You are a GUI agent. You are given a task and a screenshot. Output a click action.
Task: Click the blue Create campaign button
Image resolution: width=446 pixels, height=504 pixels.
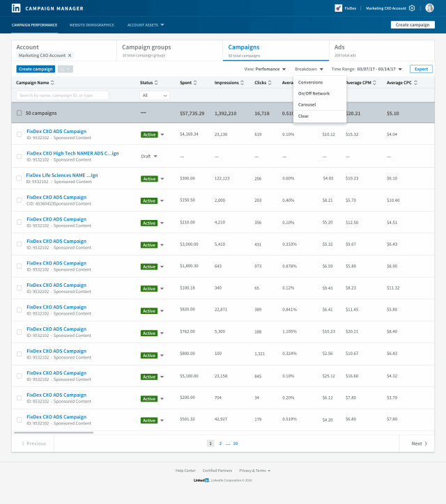pyautogui.click(x=36, y=69)
